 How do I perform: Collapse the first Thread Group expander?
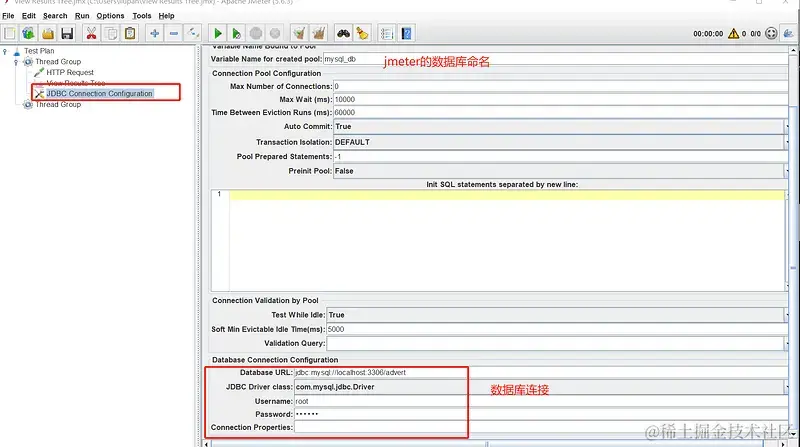click(x=16, y=62)
